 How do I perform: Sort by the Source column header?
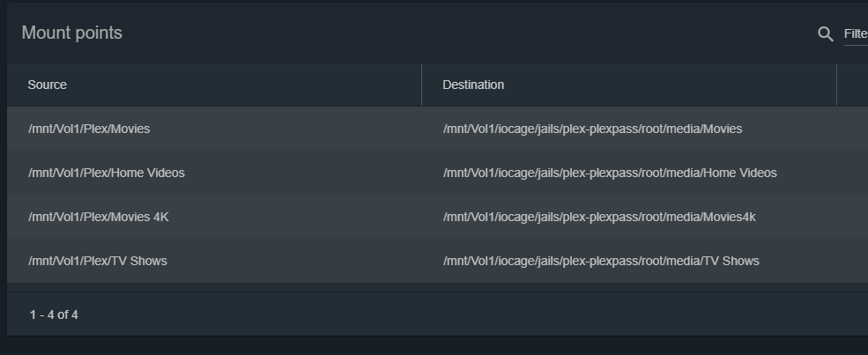[48, 85]
